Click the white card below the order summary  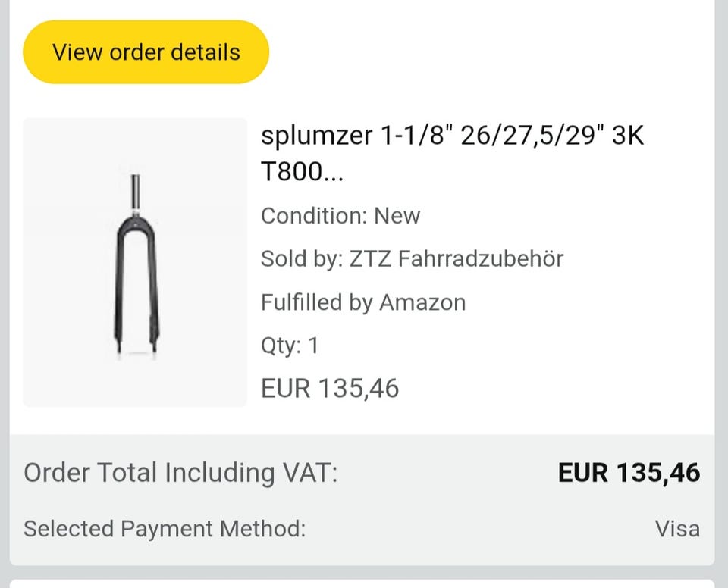(362, 584)
